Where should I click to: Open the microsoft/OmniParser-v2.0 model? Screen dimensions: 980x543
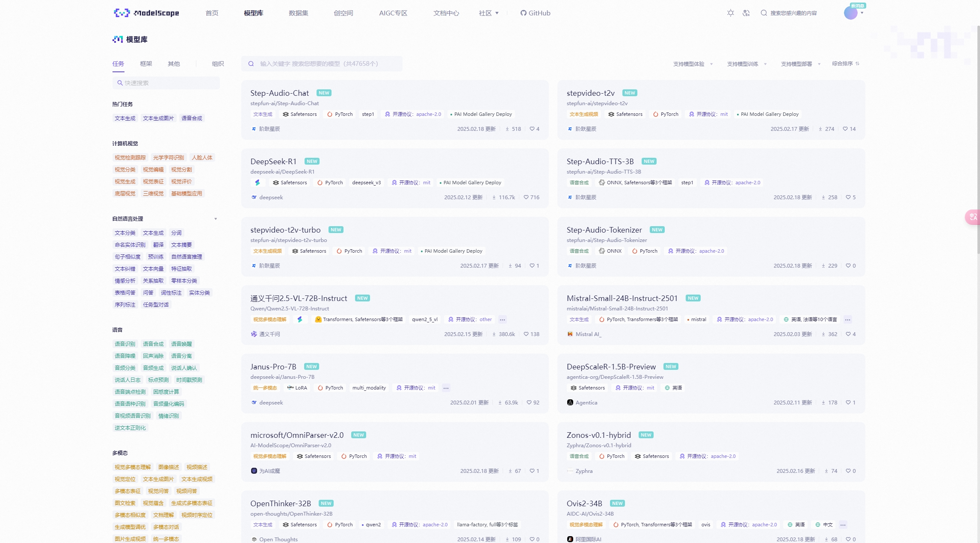tap(297, 435)
